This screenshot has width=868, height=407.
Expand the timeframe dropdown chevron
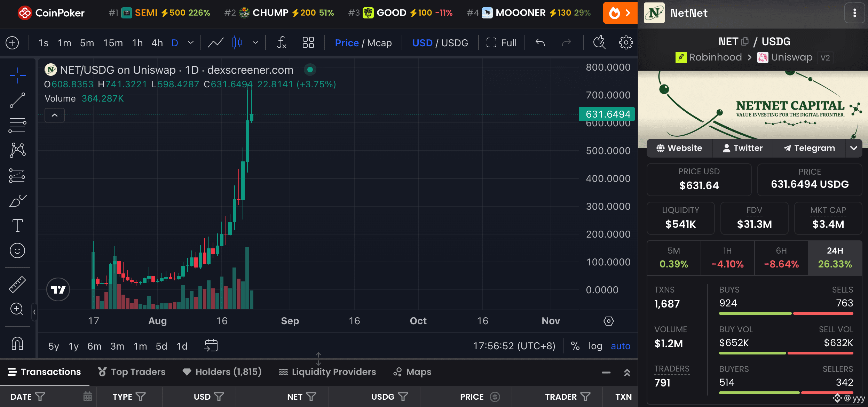191,42
